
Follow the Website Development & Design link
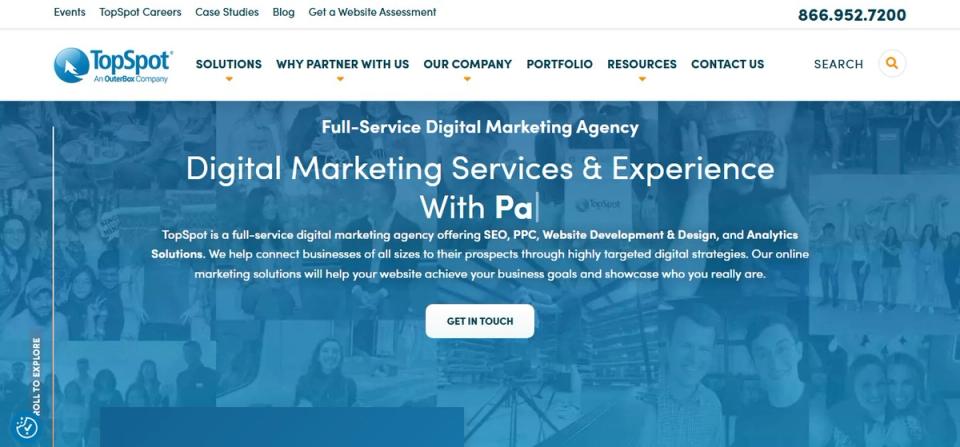(x=629, y=235)
